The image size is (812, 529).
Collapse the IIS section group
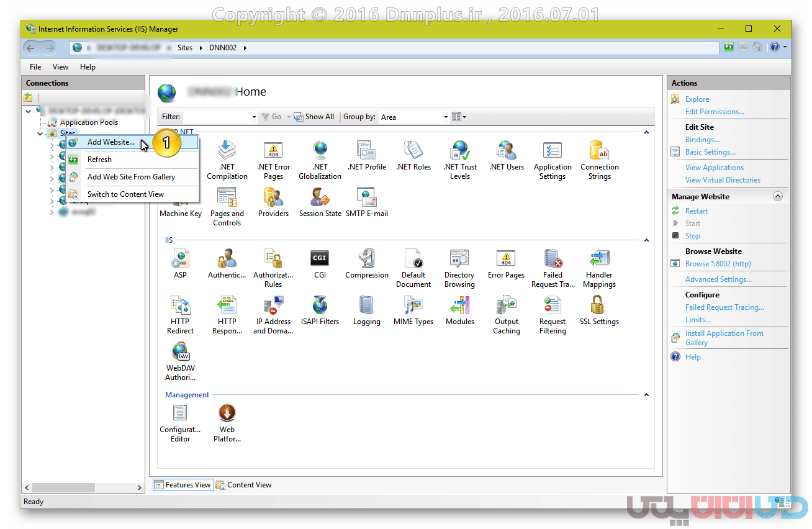646,240
